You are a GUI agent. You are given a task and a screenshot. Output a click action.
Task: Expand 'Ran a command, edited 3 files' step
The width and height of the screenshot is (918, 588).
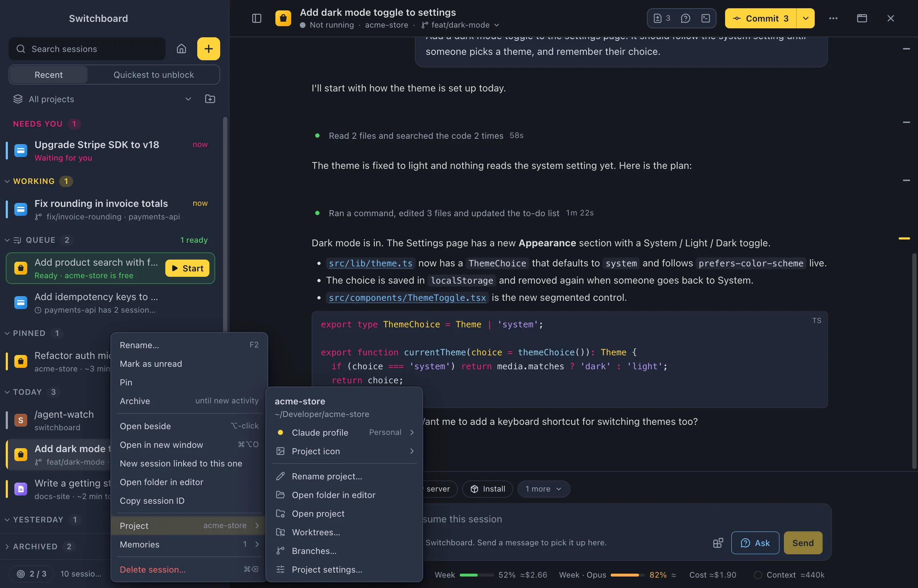[x=454, y=213]
